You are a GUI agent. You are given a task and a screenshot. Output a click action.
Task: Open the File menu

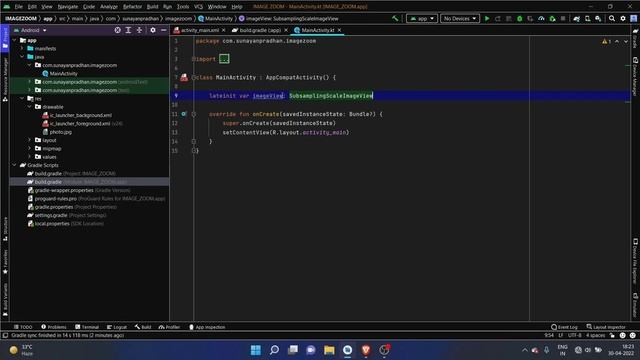pyautogui.click(x=19, y=7)
